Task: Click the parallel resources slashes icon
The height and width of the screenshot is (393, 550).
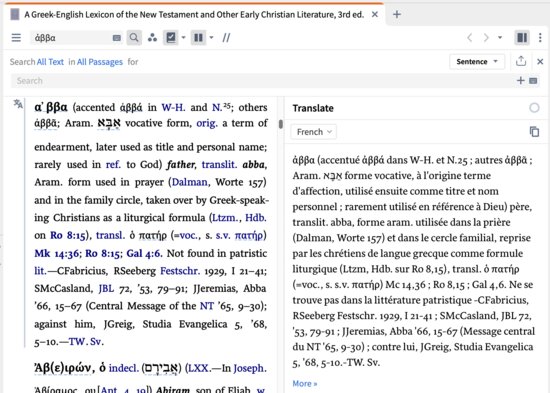Action: coord(227,38)
